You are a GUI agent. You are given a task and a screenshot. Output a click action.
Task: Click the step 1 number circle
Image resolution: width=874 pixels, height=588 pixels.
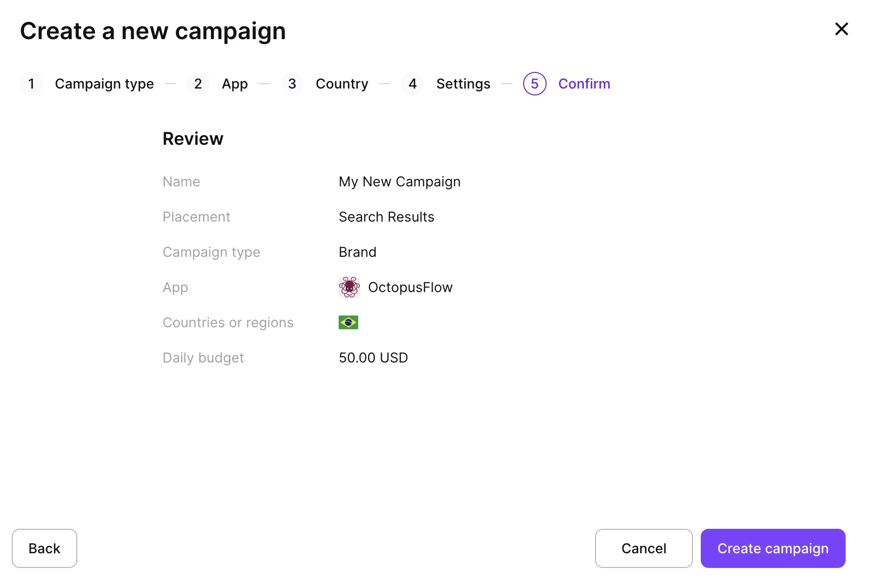coord(31,84)
